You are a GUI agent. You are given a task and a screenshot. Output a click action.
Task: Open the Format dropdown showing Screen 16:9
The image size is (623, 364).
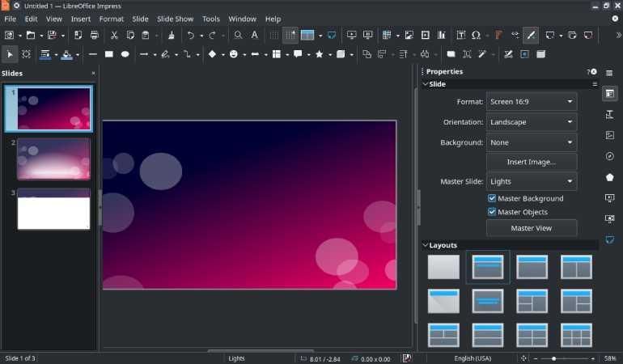coord(531,102)
